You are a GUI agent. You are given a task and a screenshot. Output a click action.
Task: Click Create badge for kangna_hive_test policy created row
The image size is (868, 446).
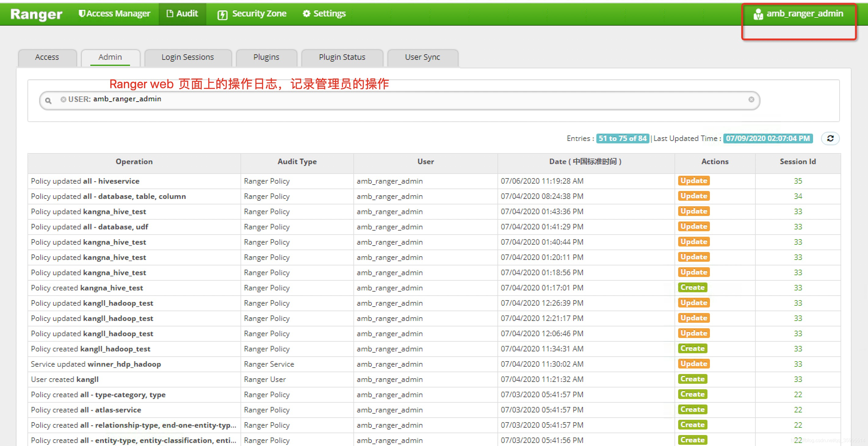[693, 287]
